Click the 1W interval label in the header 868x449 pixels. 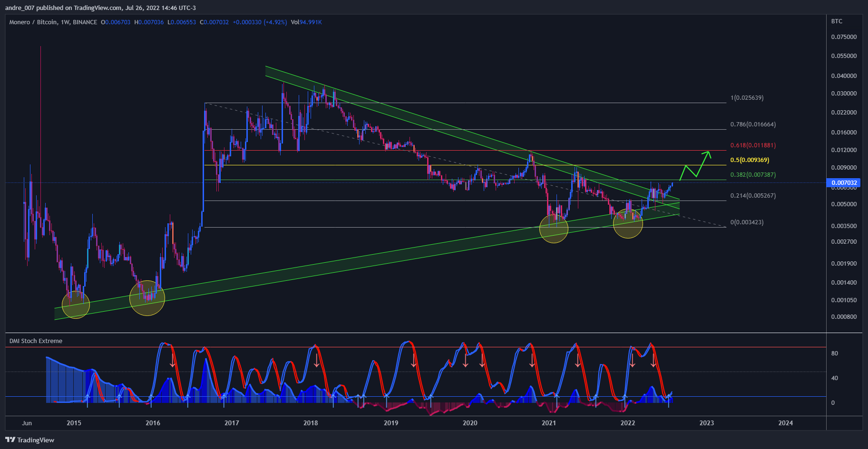pyautogui.click(x=65, y=22)
